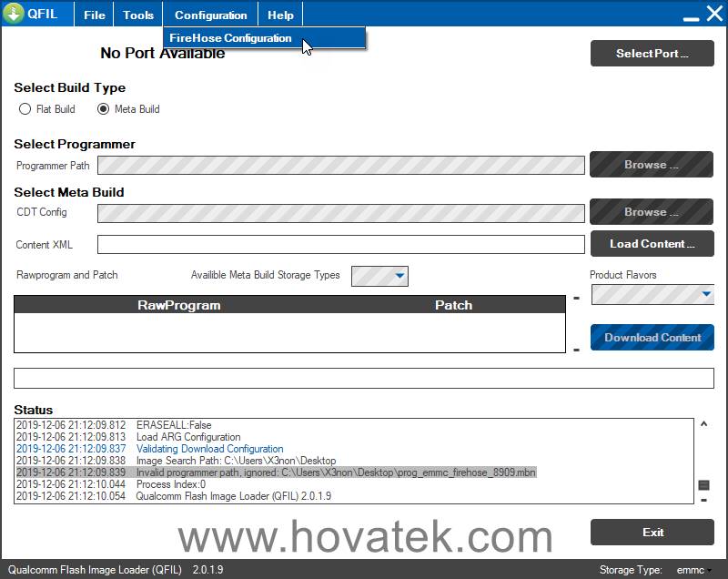Click Browse next to Programmer Path
Image resolution: width=728 pixels, height=579 pixels.
(652, 165)
